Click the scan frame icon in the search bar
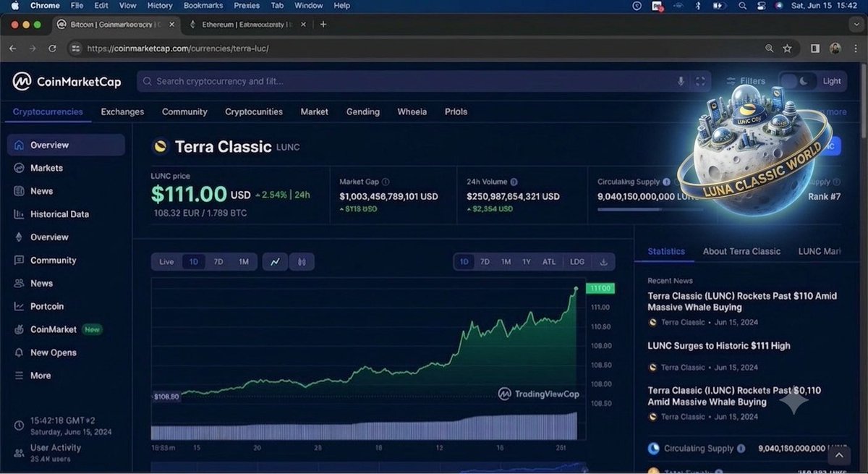Viewport: 868px width, 474px height. pyautogui.click(x=700, y=81)
